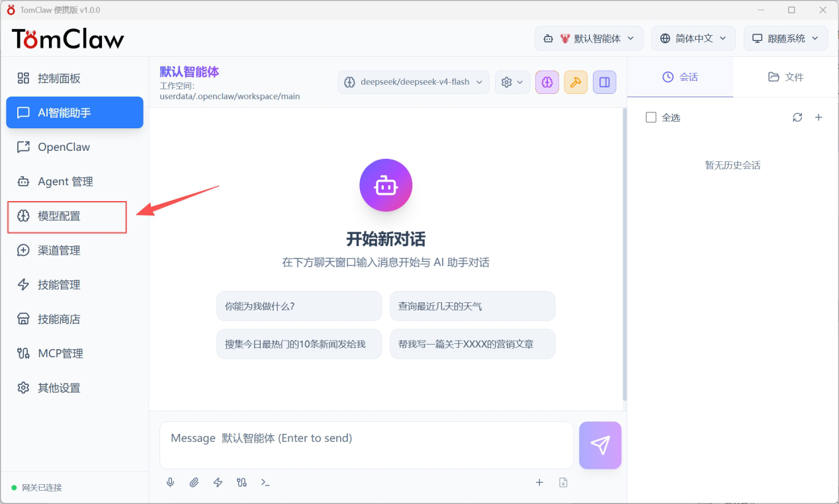Click the paperclip attachment icon
The width and height of the screenshot is (839, 504).
coord(194,482)
